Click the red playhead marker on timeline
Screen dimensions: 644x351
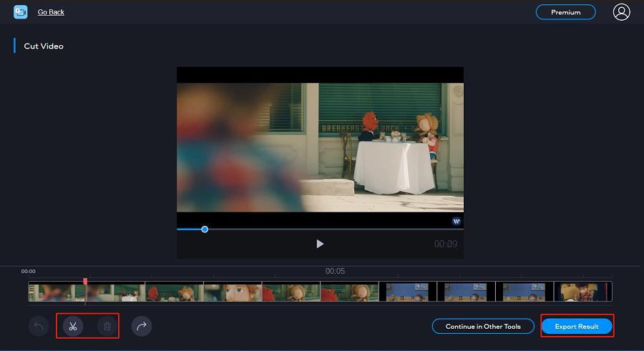pyautogui.click(x=85, y=283)
